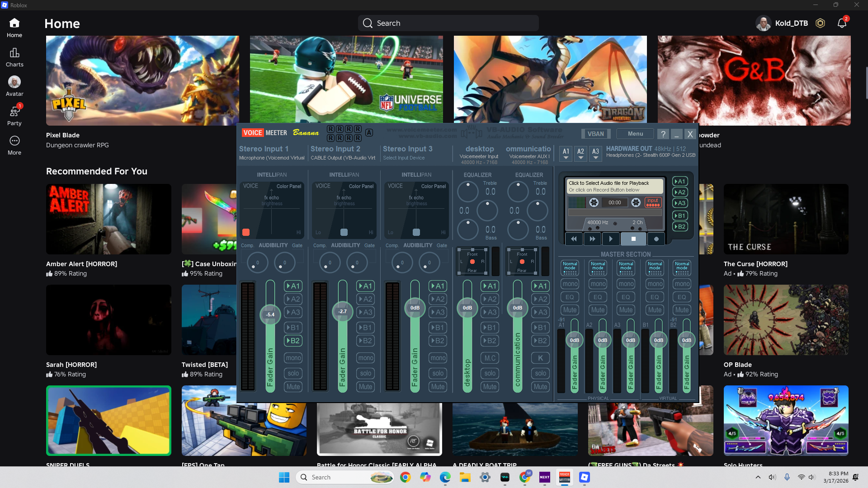Enable EQ on the A2 master bus
This screenshot has height=488, width=868.
[598, 297]
